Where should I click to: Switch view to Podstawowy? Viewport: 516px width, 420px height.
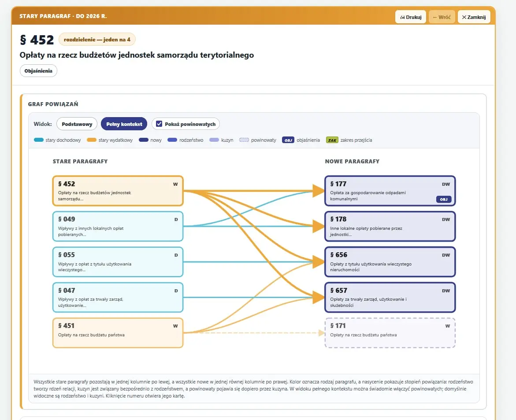click(x=77, y=124)
